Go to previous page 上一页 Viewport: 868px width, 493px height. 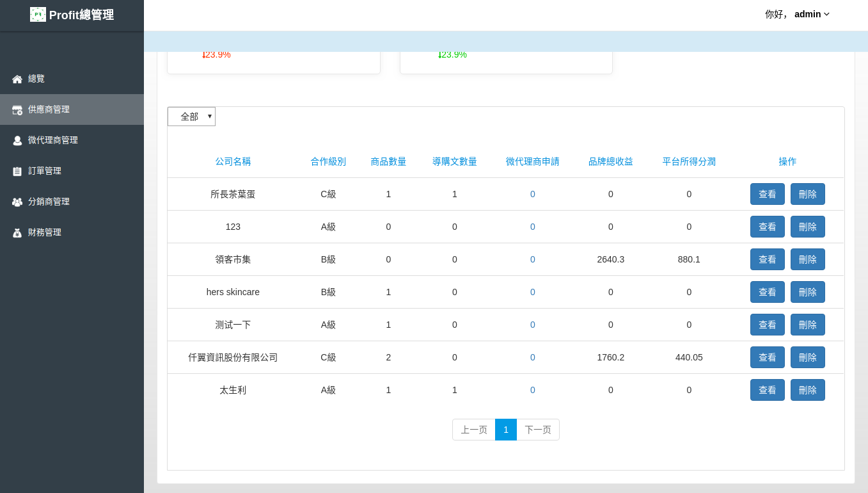[474, 430]
